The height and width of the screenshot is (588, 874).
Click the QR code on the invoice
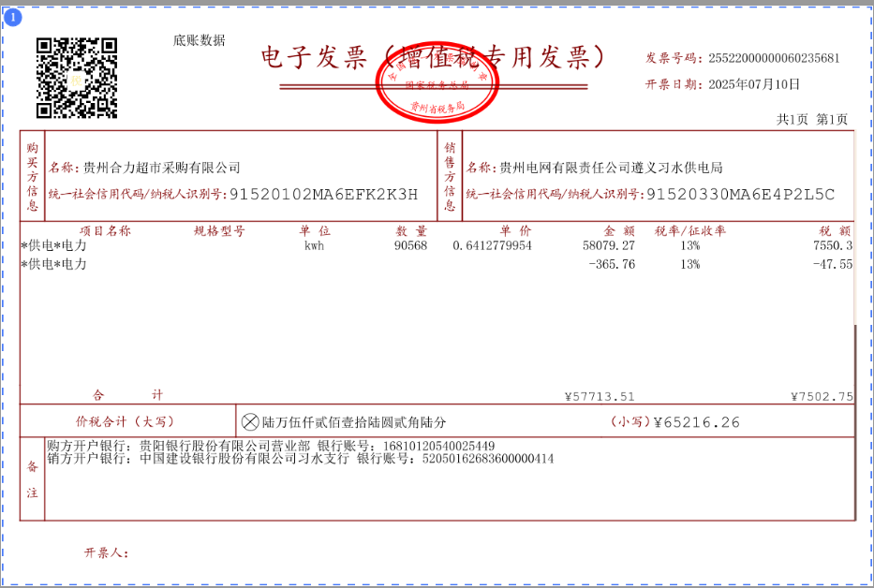tap(76, 78)
